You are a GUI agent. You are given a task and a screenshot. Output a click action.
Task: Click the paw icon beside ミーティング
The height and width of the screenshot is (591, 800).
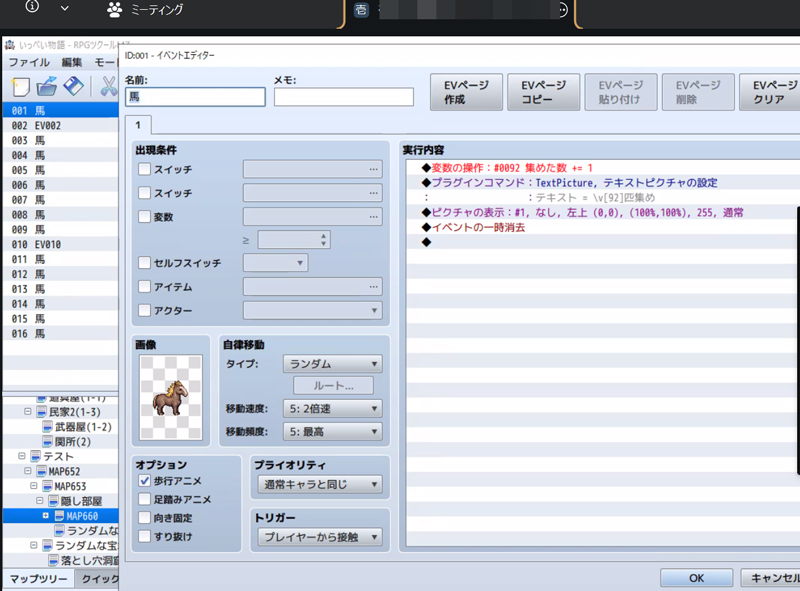114,10
